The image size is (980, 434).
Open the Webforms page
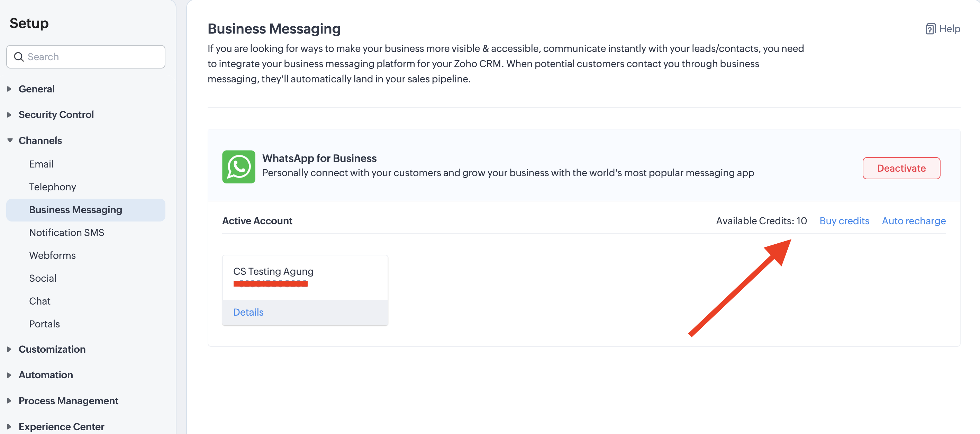pos(53,255)
